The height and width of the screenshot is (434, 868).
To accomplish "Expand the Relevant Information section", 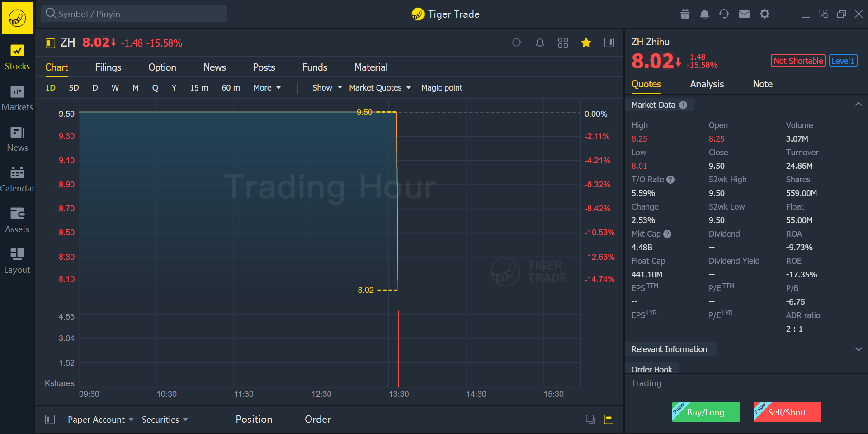I will click(859, 349).
